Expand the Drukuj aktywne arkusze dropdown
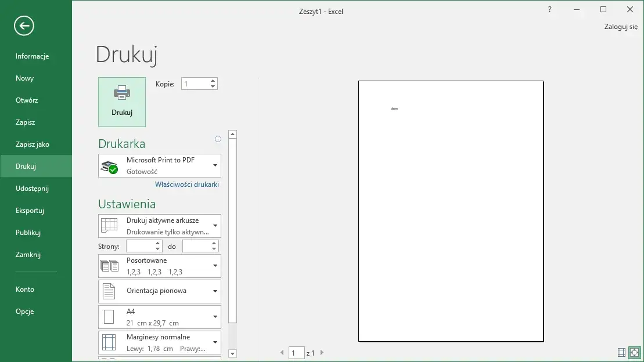The width and height of the screenshot is (644, 362). [x=160, y=226]
